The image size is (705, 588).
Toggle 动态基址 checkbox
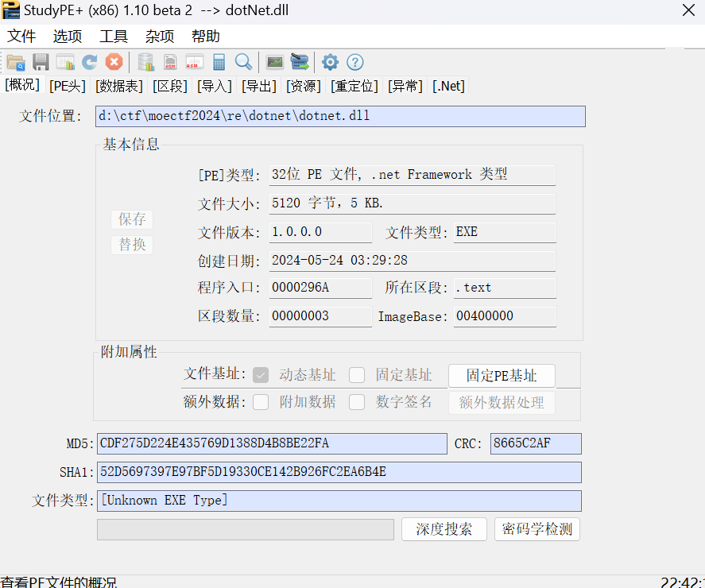click(x=261, y=375)
